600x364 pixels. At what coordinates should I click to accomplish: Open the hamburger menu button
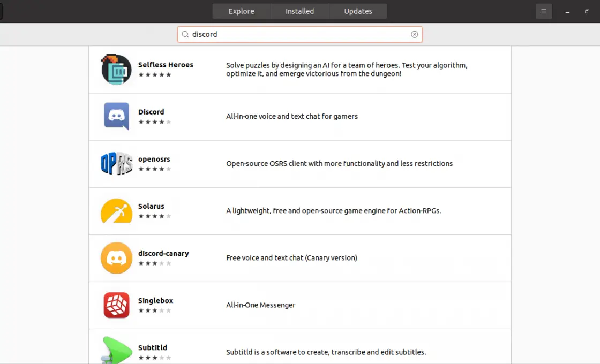(544, 11)
